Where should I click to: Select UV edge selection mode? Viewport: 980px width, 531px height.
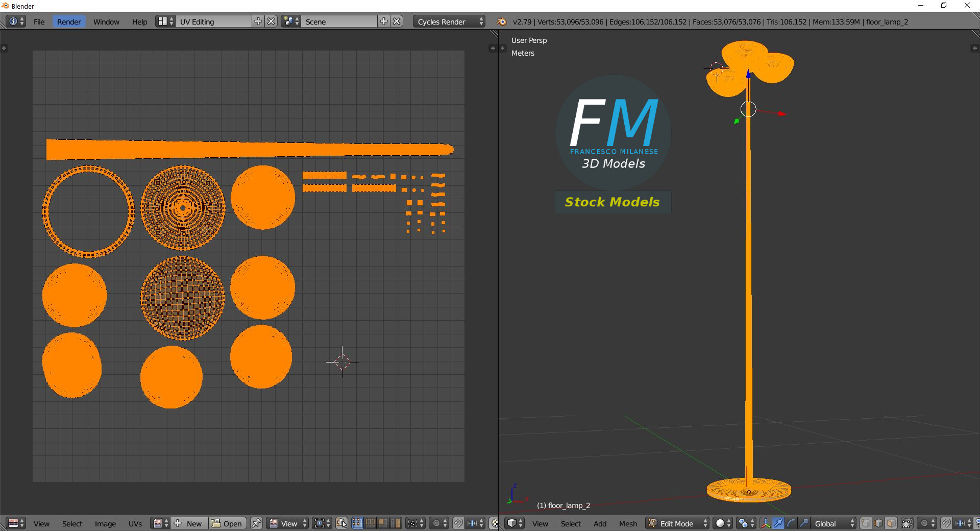pos(370,523)
